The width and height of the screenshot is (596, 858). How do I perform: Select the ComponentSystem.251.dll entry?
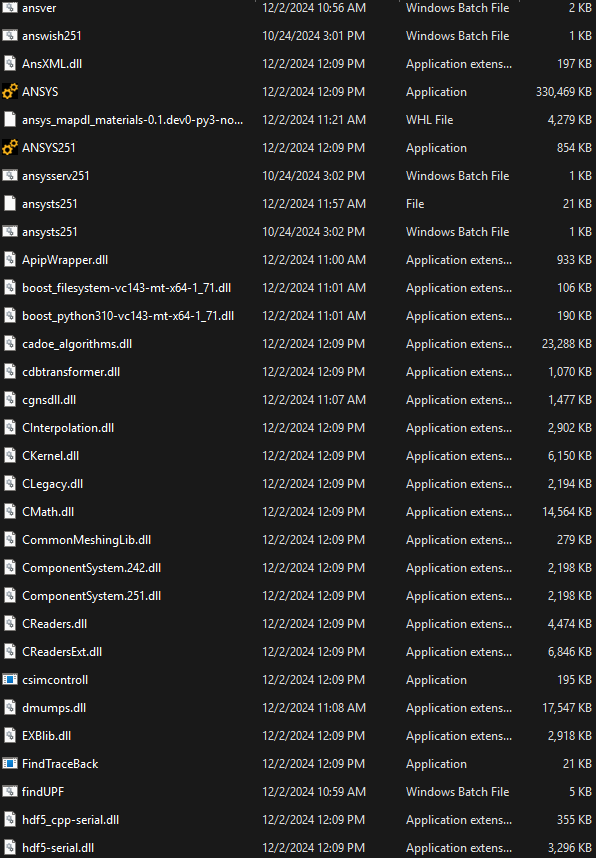click(91, 595)
